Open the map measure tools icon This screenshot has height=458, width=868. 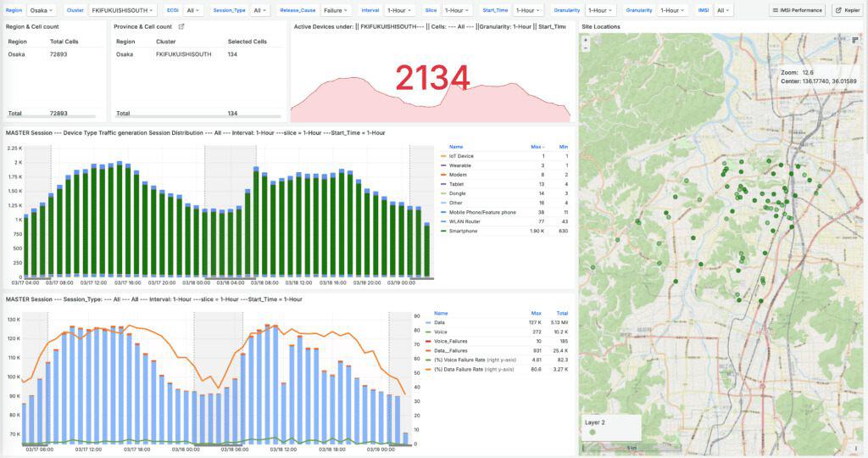coord(855,40)
